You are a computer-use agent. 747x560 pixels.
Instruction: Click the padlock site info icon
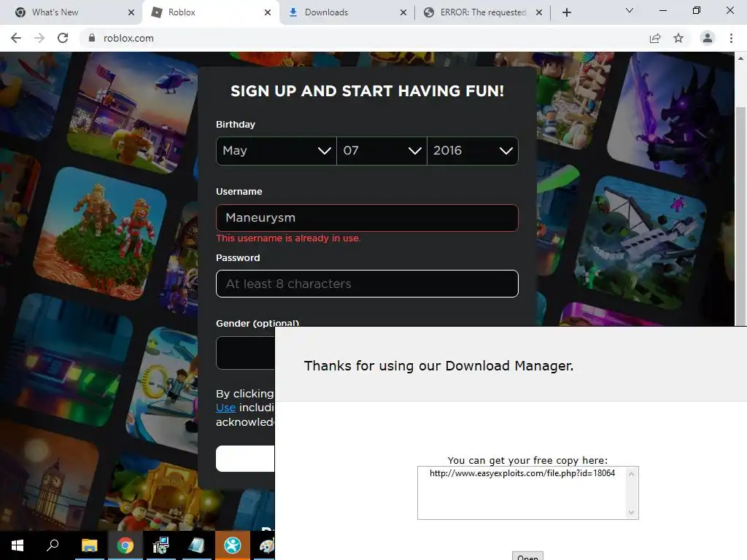(x=92, y=38)
